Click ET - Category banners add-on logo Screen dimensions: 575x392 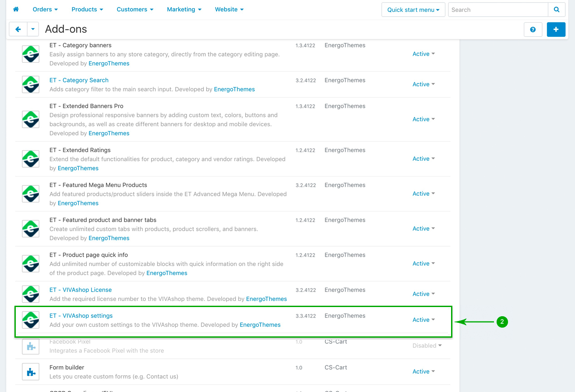pyautogui.click(x=31, y=54)
